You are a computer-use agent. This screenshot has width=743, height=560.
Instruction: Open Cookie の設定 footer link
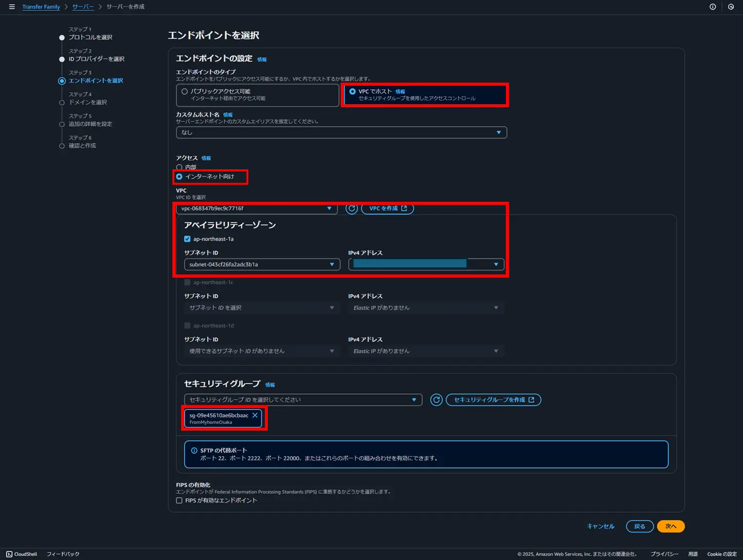722,554
